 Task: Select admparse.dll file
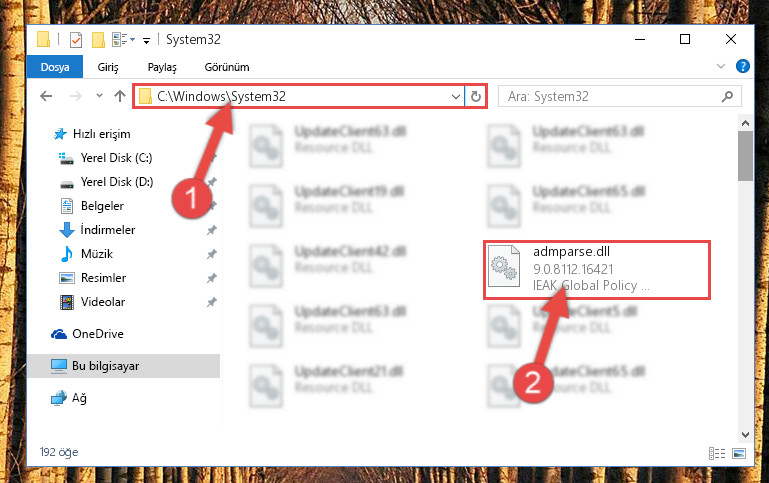(596, 269)
